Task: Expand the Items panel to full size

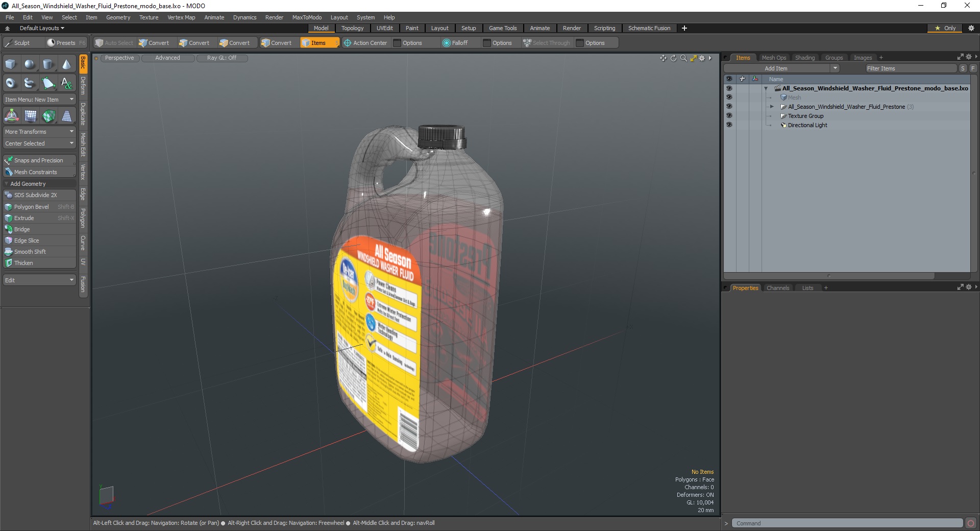Action: pos(960,57)
